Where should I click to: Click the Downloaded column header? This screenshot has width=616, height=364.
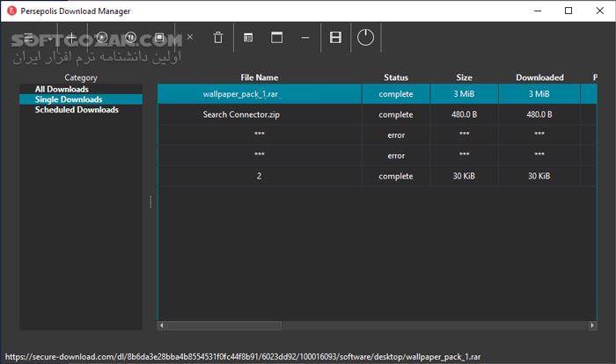point(539,77)
